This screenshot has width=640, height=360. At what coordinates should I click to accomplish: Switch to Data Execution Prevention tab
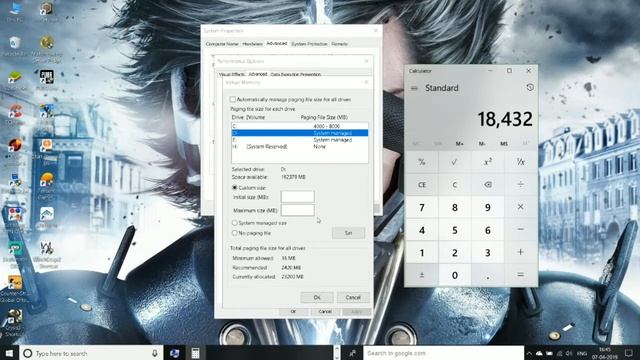296,74
